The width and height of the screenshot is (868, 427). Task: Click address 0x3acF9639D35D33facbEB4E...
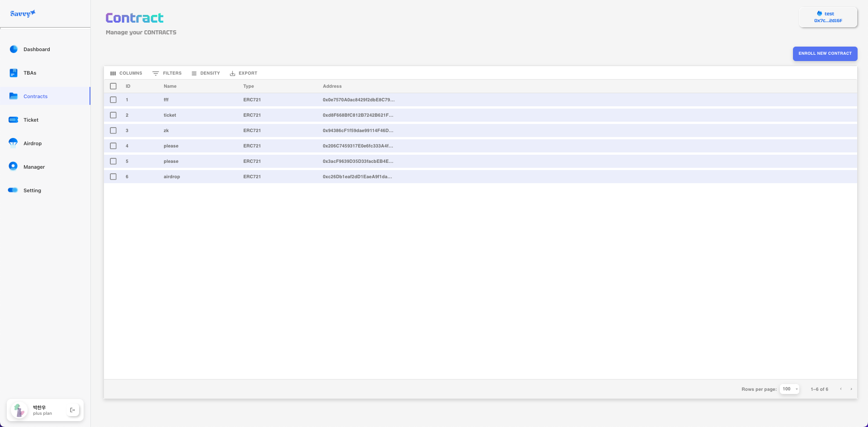(358, 161)
